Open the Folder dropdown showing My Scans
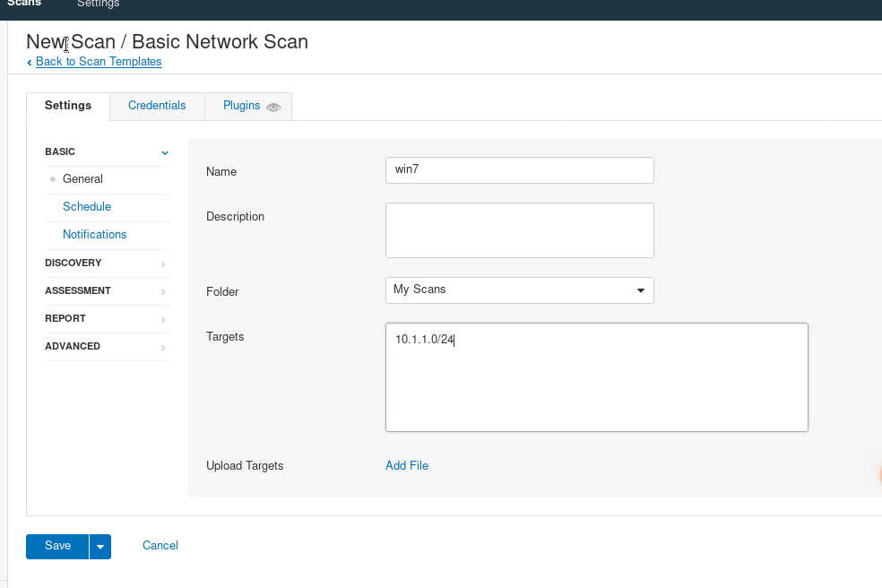882x588 pixels. [x=519, y=290]
